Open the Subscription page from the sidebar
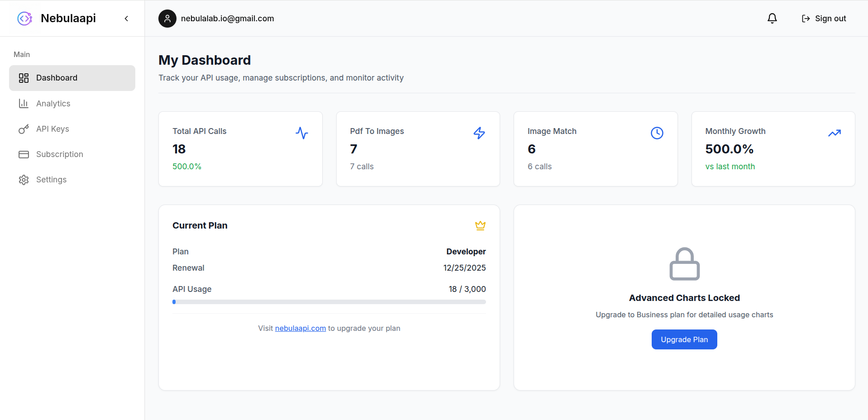Screen dimensions: 868x420 click(59, 154)
